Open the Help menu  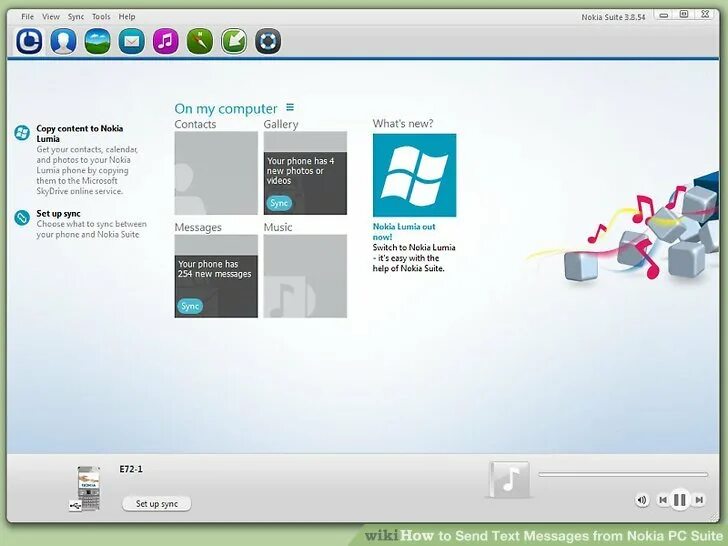(127, 17)
